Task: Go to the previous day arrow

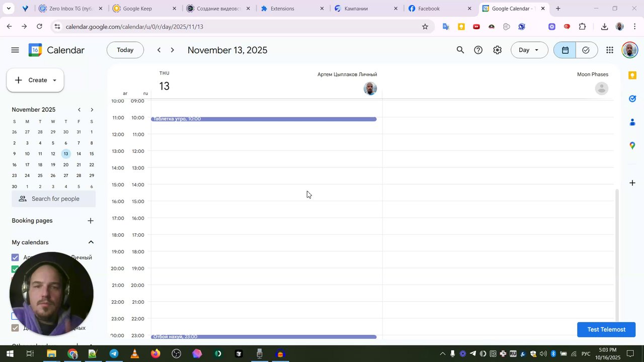Action: click(159, 50)
